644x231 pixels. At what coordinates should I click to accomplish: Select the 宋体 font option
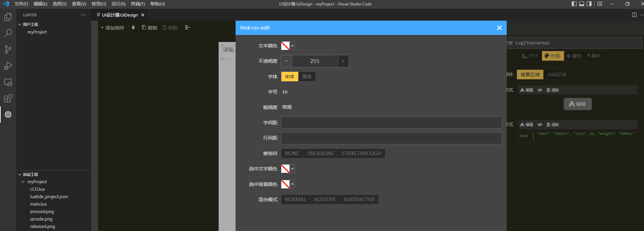click(289, 77)
